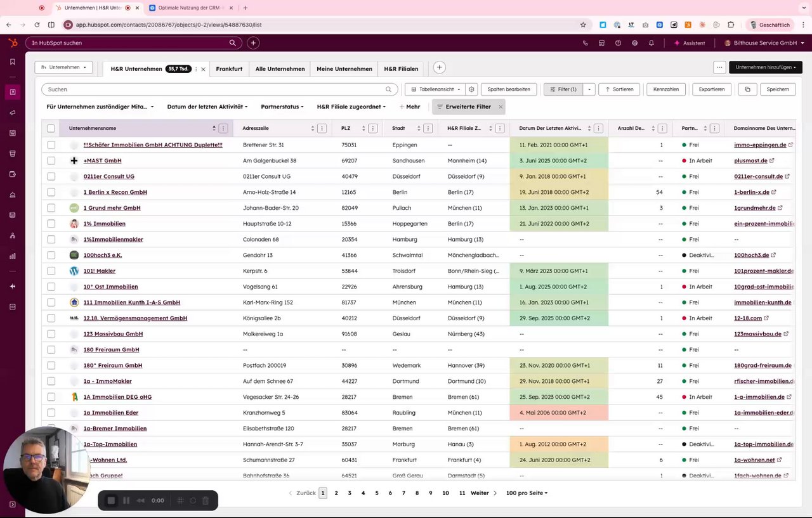Click the stop recording square button
This screenshot has width=812, height=518.
[111, 500]
